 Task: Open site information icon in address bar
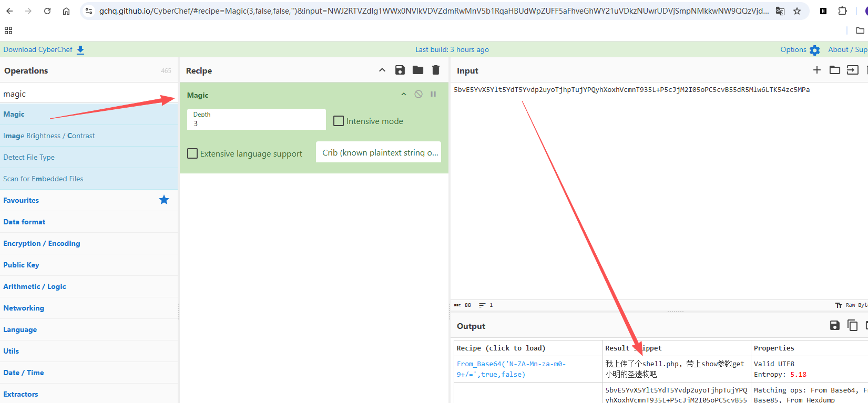click(89, 11)
